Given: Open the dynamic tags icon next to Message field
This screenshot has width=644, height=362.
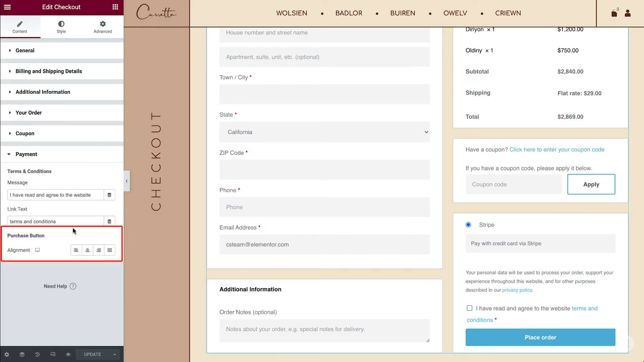Looking at the screenshot, I should [109, 195].
